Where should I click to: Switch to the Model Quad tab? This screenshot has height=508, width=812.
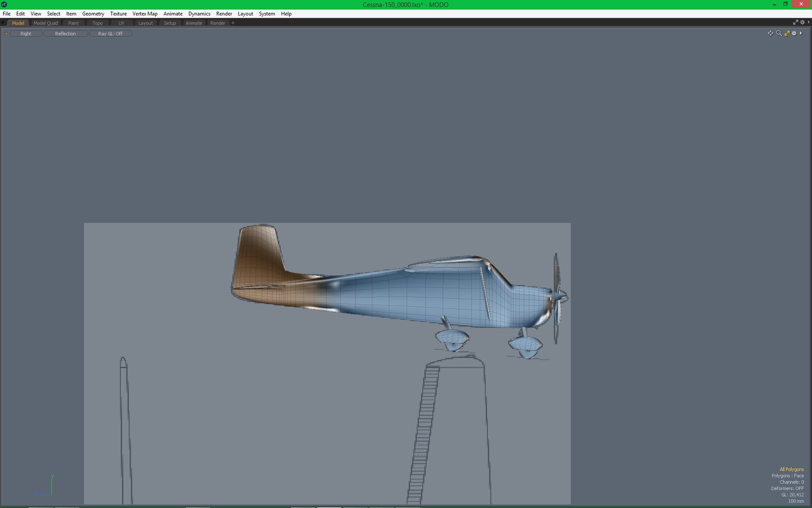pyautogui.click(x=46, y=23)
